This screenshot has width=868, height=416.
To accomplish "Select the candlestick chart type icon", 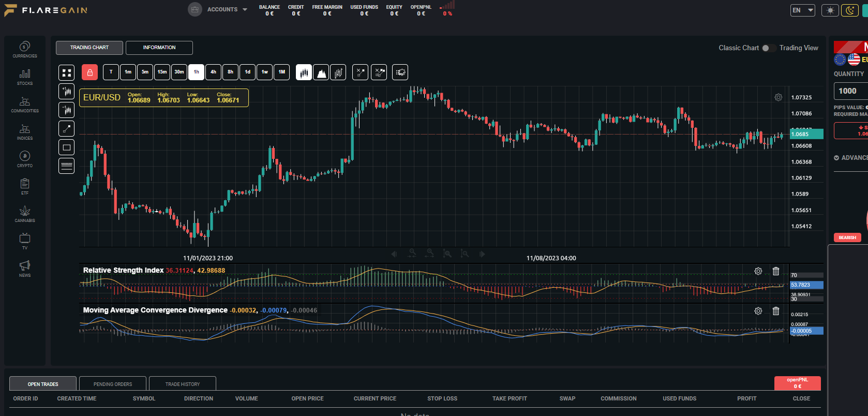I will (x=304, y=72).
